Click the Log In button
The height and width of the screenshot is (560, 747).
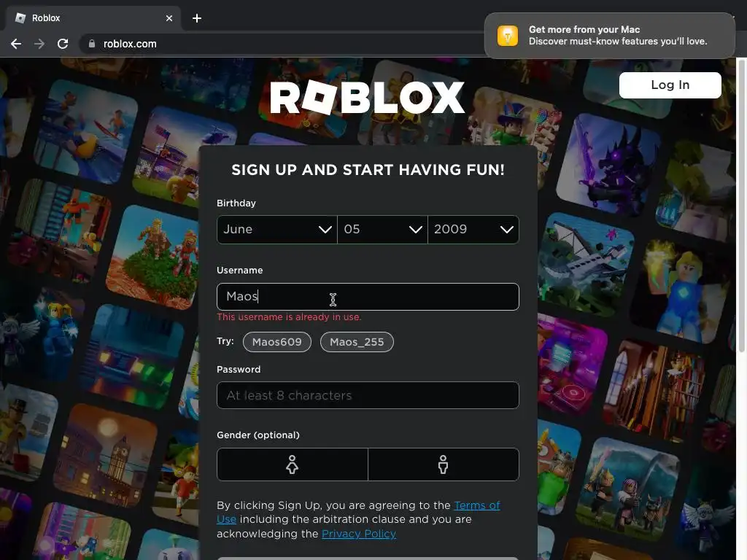click(670, 85)
